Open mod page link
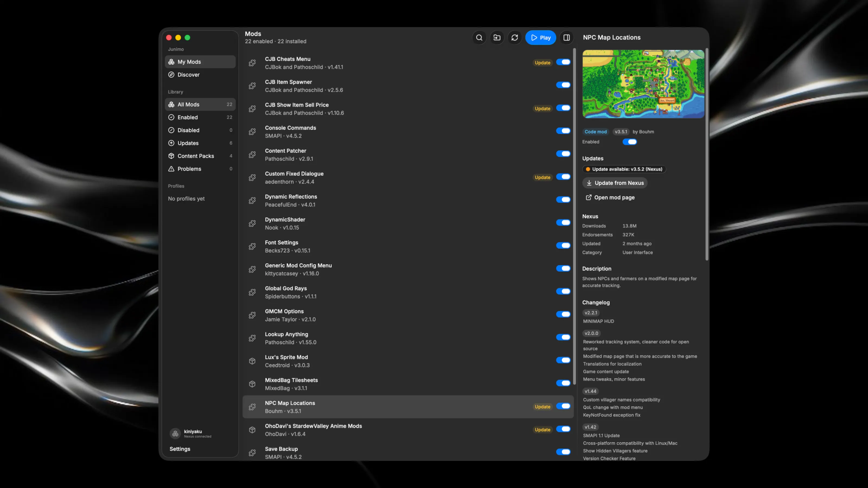Screen dimensions: 868x488 click(610, 197)
